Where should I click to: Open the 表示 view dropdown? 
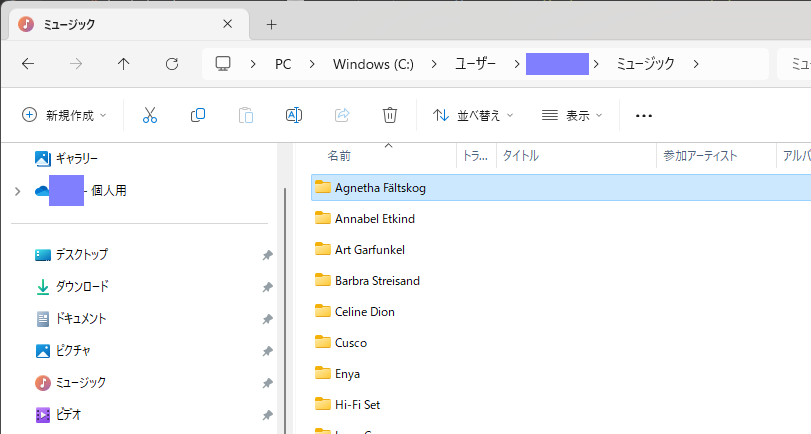[x=572, y=115]
